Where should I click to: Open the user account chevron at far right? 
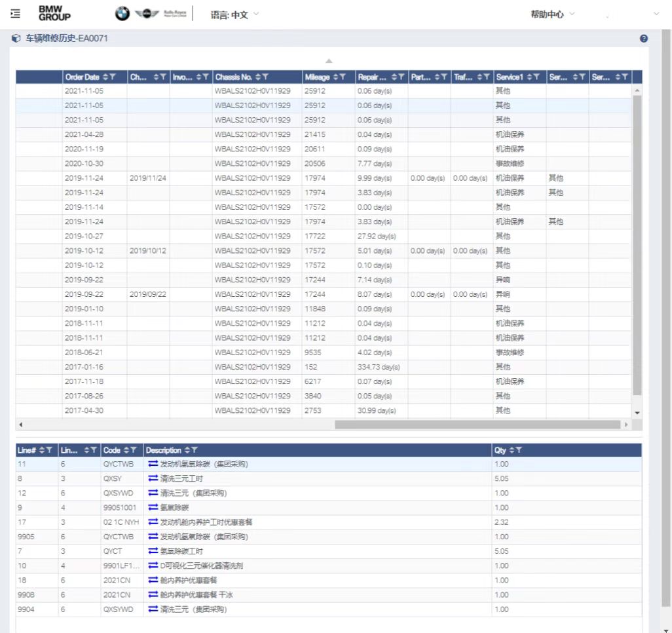tap(656, 14)
